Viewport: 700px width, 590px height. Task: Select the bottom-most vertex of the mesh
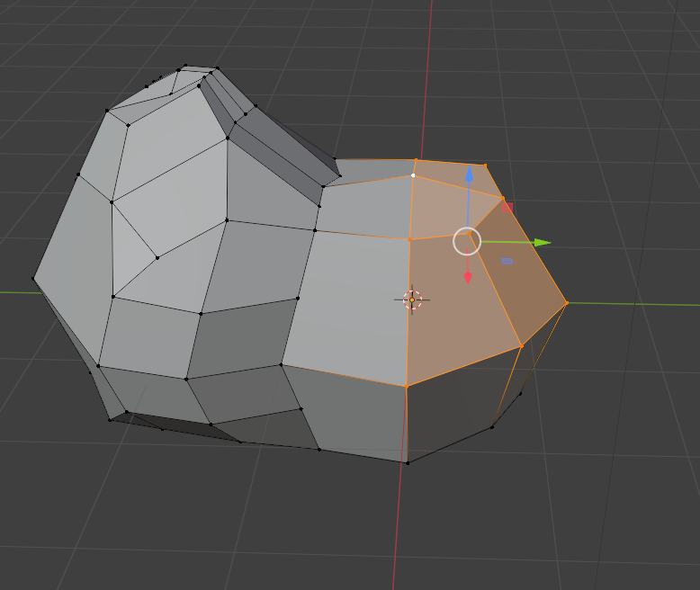pyautogui.click(x=408, y=463)
